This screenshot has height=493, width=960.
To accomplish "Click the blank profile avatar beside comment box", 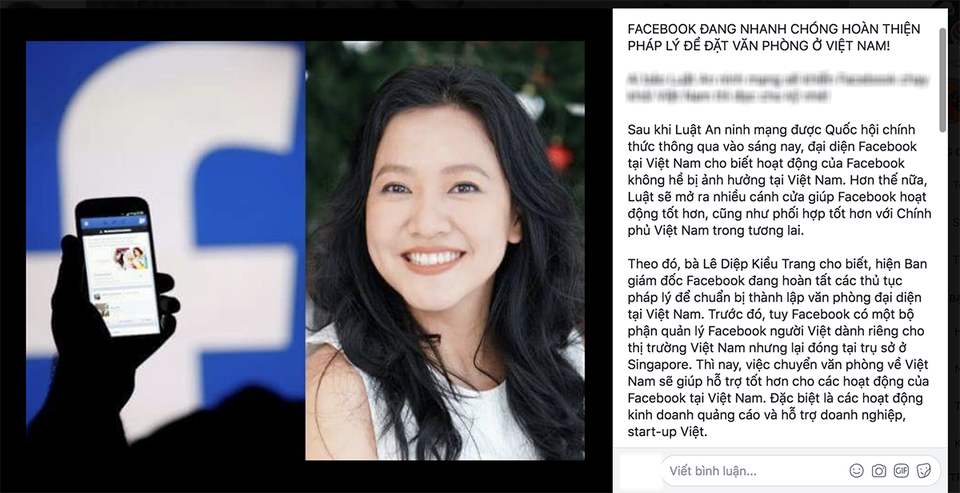I will click(x=641, y=470).
